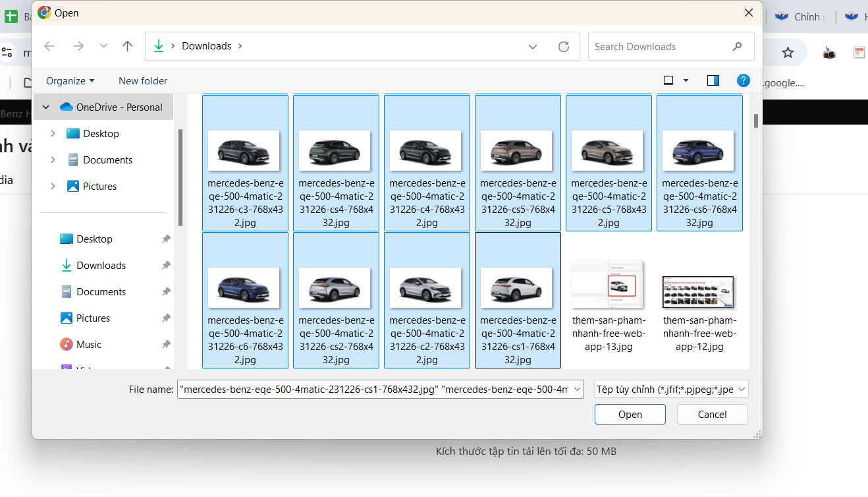The height and width of the screenshot is (497, 868).
Task: Select the c4-768x432.jpg car thumbnail
Action: pos(427,163)
